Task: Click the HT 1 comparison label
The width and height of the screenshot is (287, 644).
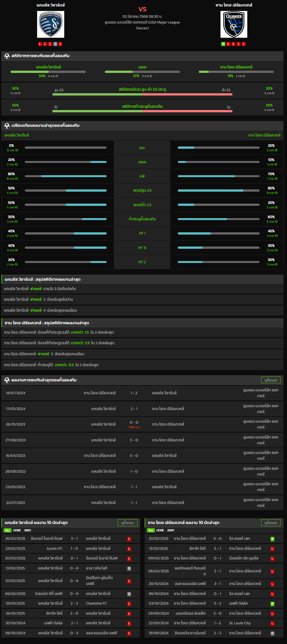Action: (x=142, y=233)
